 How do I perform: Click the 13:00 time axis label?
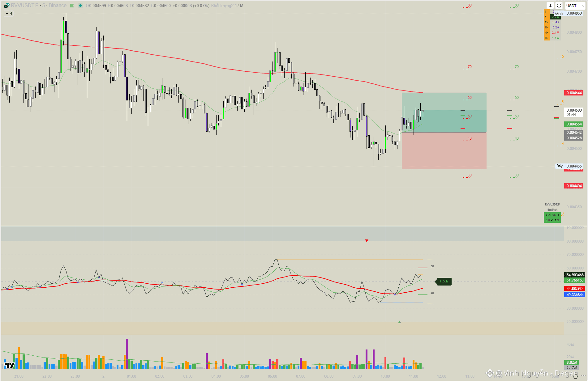(470, 376)
